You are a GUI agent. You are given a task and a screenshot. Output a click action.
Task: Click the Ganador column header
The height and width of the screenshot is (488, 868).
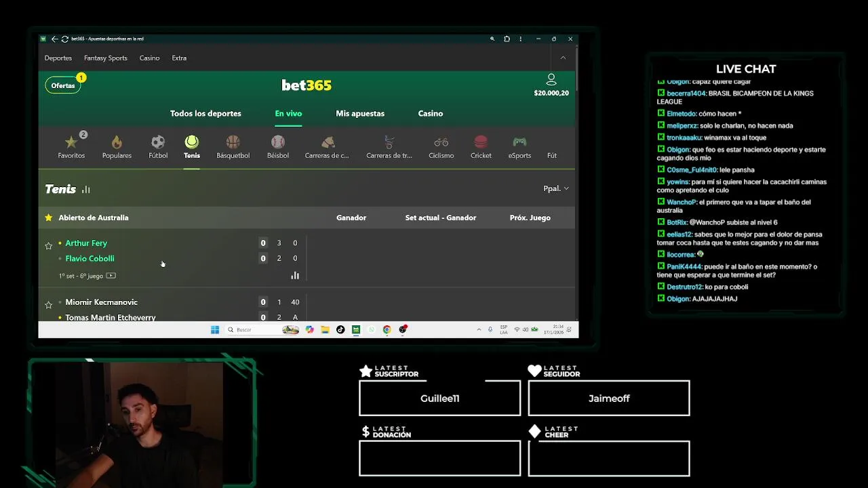(x=351, y=218)
